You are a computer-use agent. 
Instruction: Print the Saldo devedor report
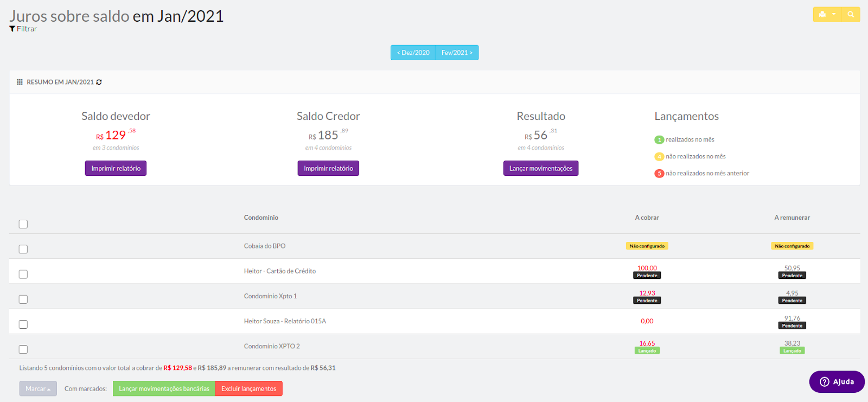pos(116,168)
